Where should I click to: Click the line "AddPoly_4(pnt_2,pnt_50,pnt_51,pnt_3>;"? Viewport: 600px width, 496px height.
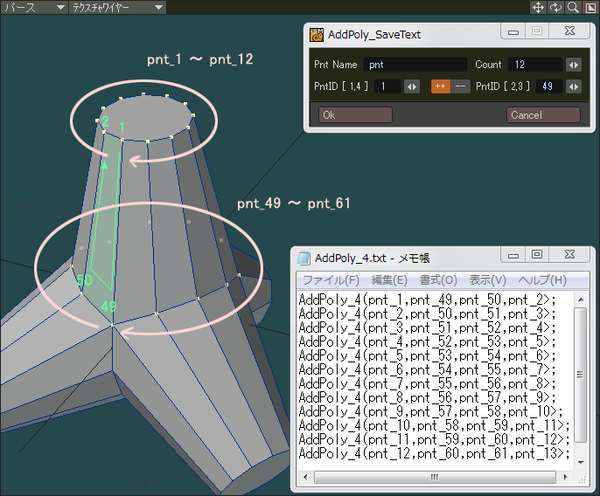[x=427, y=314]
